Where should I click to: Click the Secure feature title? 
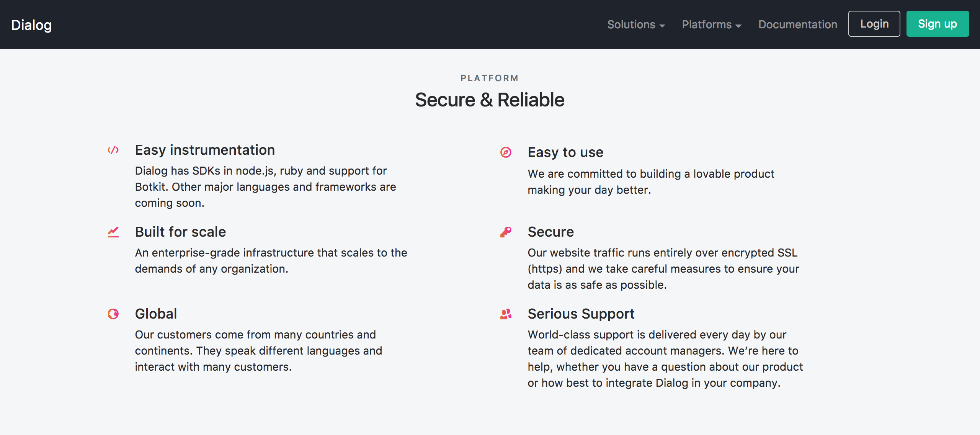550,232
